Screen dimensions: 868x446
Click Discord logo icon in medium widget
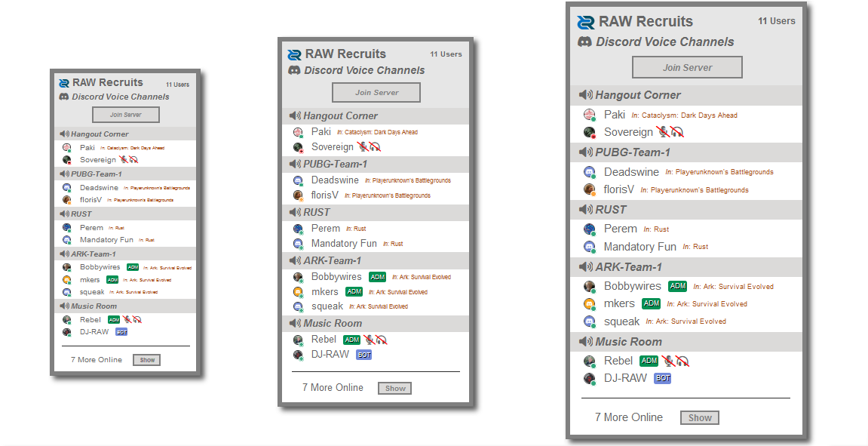click(295, 70)
